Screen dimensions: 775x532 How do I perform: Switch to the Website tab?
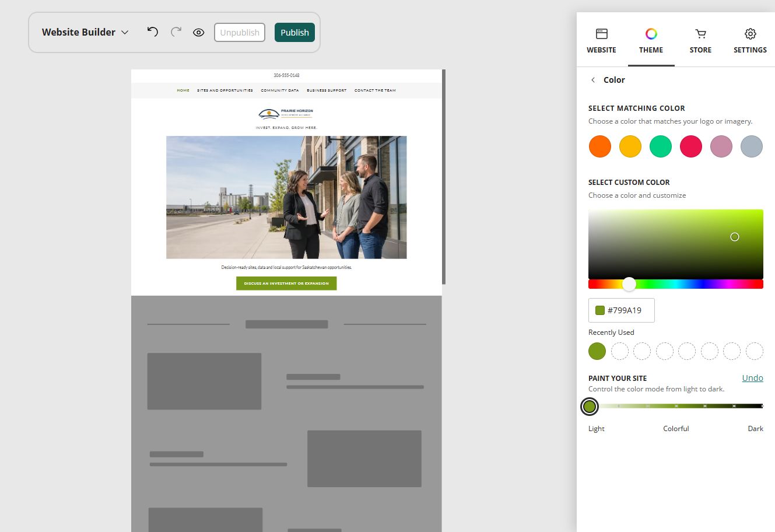coord(601,41)
